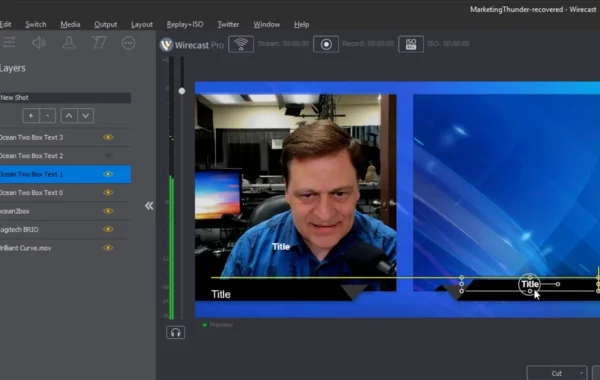Open the audio properties speaker icon
Image resolution: width=600 pixels, height=380 pixels.
click(x=39, y=42)
